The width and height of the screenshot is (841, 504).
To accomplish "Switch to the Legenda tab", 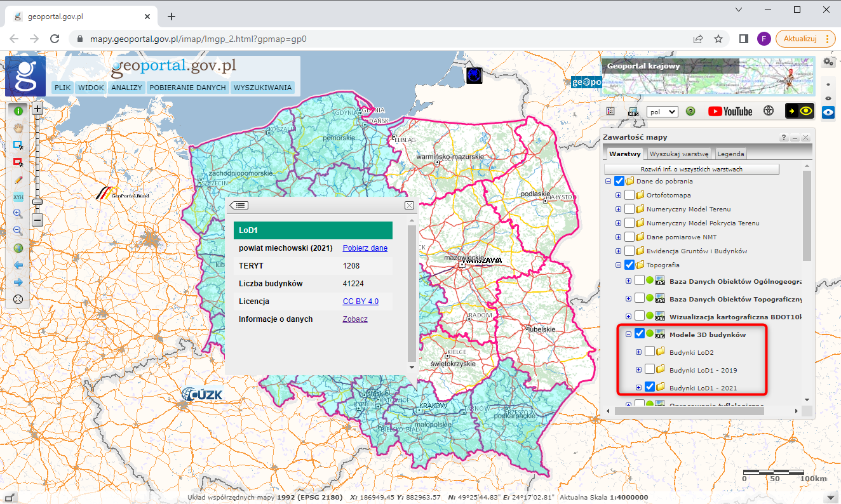I will pos(730,154).
